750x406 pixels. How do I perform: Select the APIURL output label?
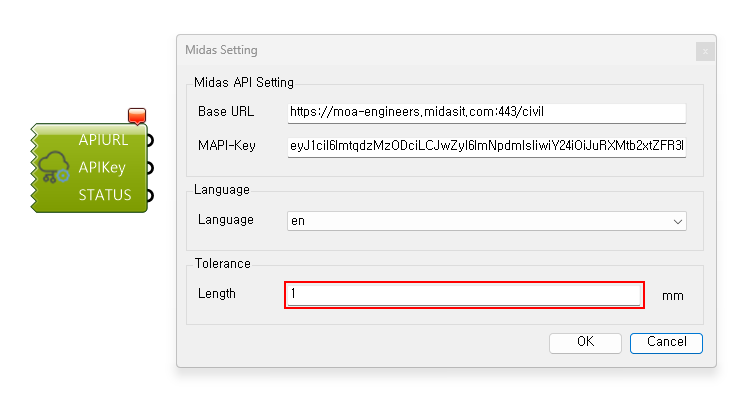click(103, 140)
